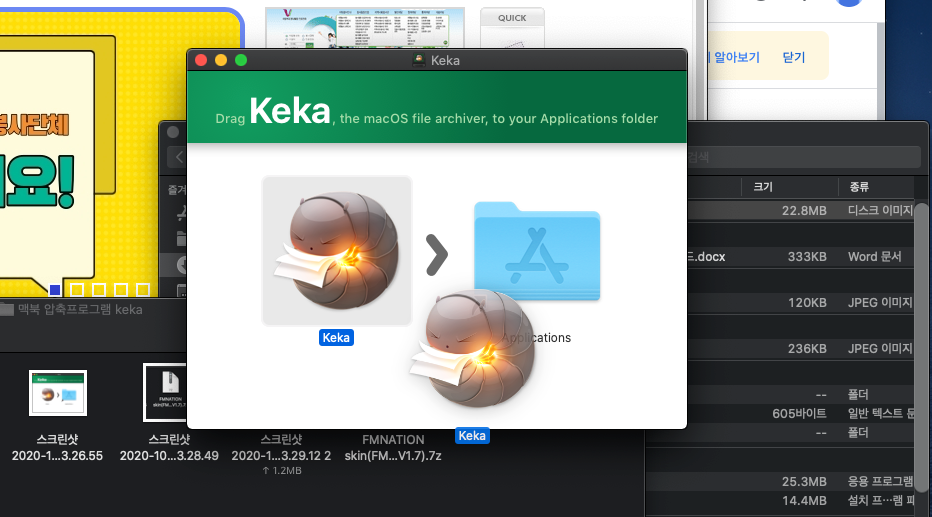Select the second banner slide indicator

[x=77, y=289]
